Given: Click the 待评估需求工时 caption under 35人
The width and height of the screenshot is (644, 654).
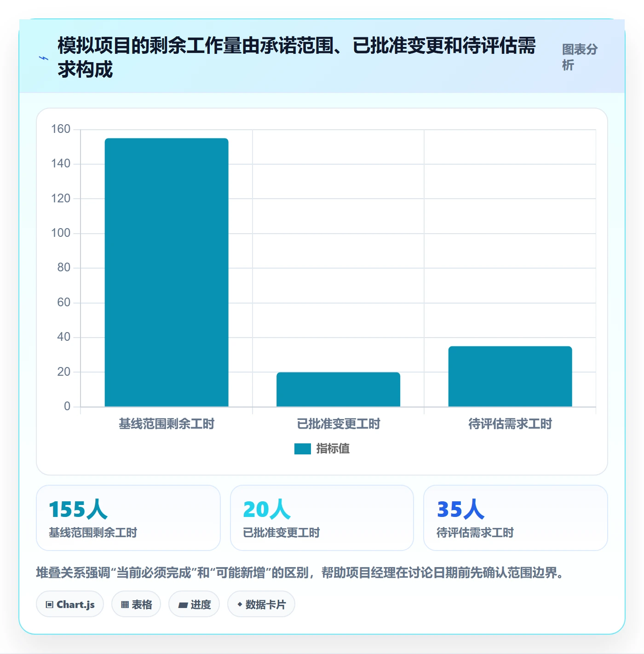Looking at the screenshot, I should click(475, 533).
